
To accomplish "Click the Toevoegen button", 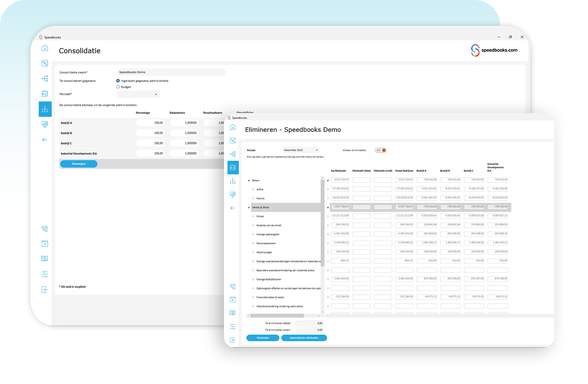I will (79, 164).
